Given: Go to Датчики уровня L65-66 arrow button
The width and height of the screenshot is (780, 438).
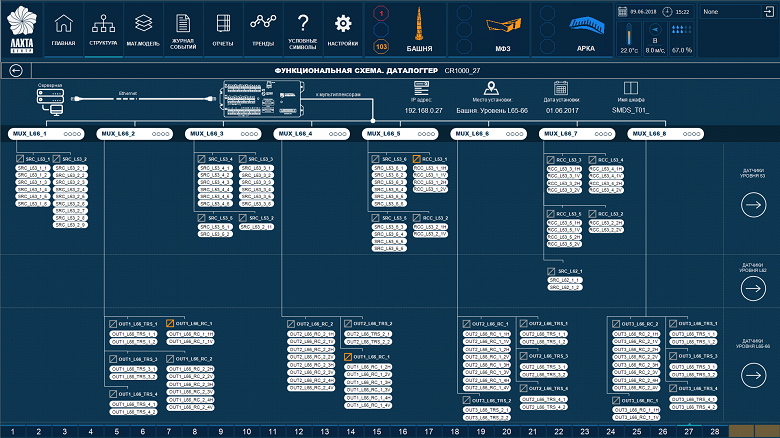Looking at the screenshot, I should [754, 375].
